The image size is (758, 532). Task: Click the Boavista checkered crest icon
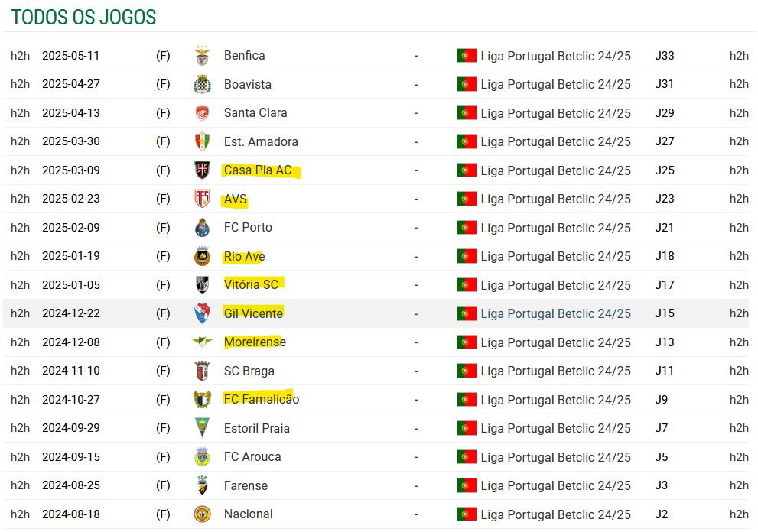click(202, 85)
